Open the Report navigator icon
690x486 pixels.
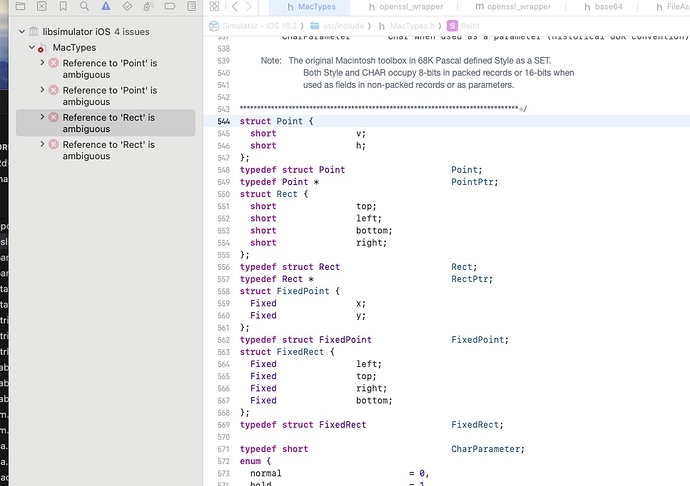coord(191,6)
